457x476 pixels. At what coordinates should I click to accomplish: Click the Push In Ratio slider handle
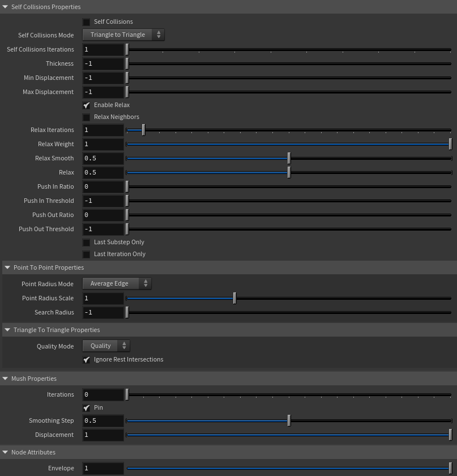click(x=127, y=186)
